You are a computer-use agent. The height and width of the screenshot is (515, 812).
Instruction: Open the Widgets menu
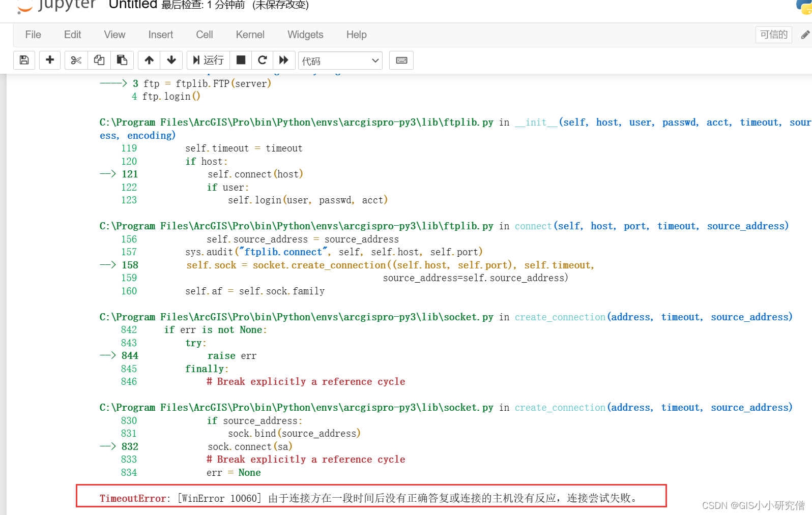pyautogui.click(x=305, y=35)
